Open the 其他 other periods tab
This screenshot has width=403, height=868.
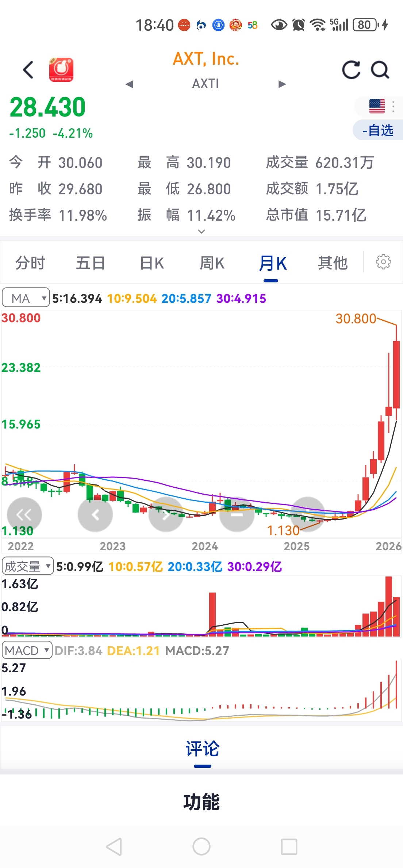(x=333, y=263)
